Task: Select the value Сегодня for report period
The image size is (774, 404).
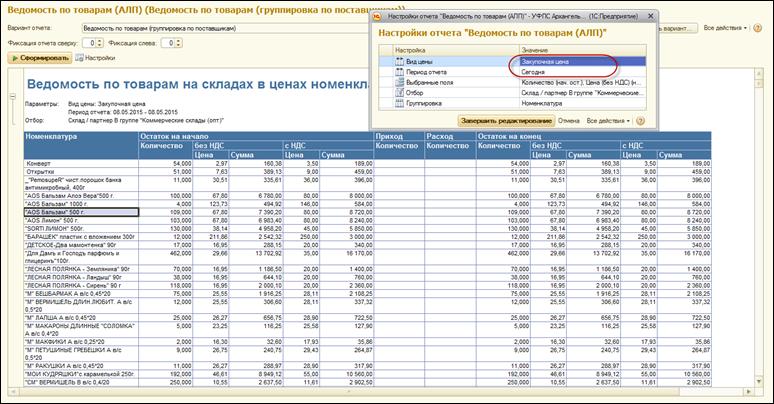Action: [583, 72]
